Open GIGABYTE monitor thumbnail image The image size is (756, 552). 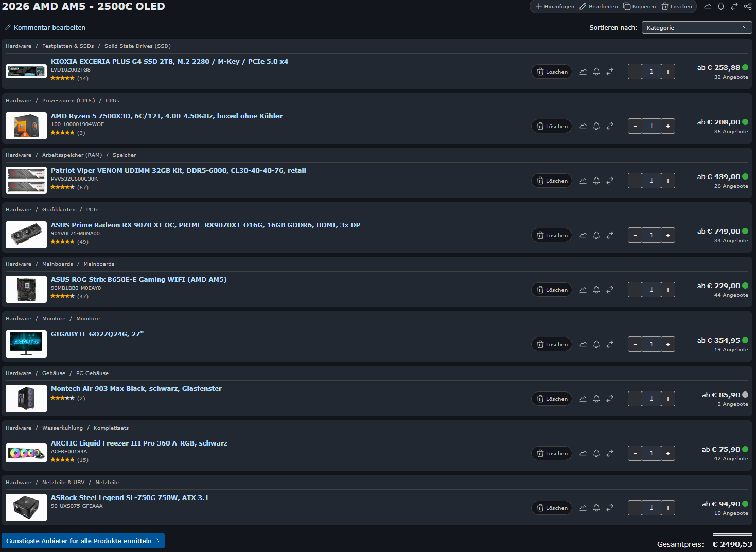(x=26, y=344)
